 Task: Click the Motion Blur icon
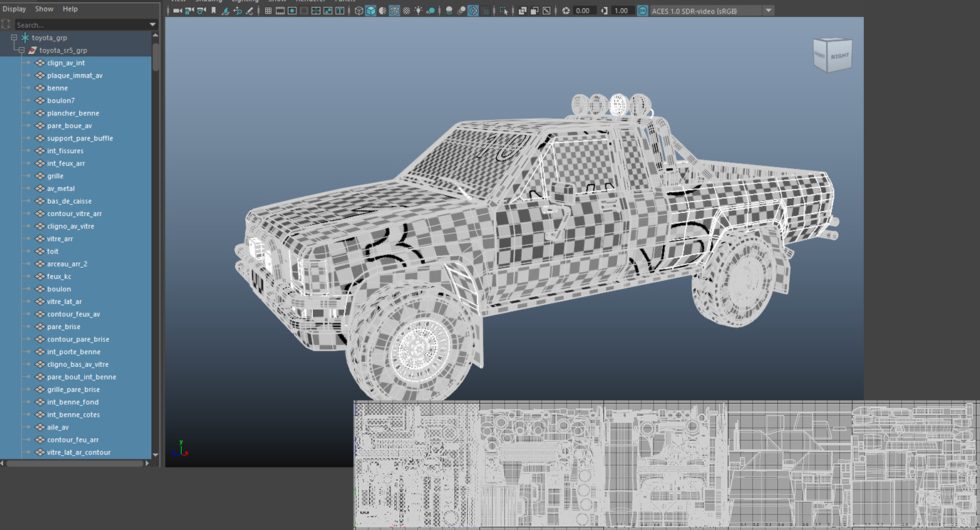461,11
